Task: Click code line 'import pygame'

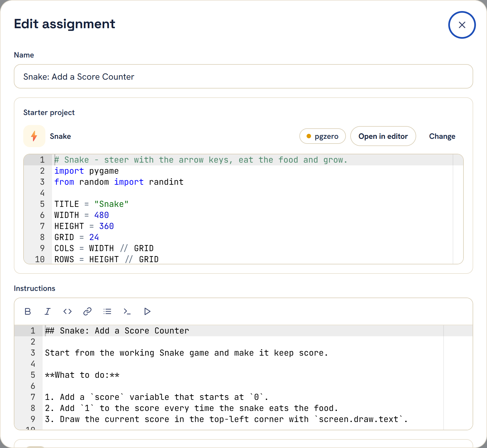Action: [87, 171]
